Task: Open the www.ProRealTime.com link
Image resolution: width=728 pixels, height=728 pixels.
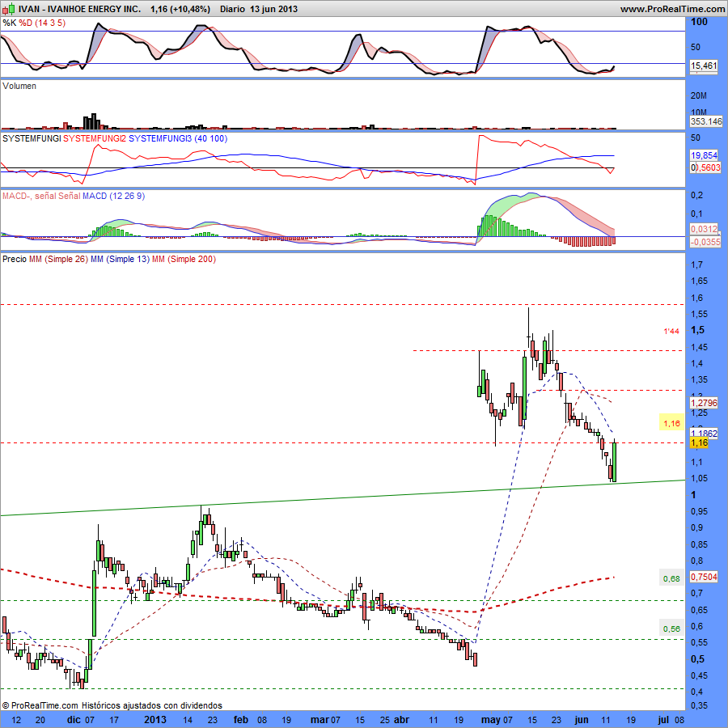Action: pyautogui.click(x=672, y=8)
